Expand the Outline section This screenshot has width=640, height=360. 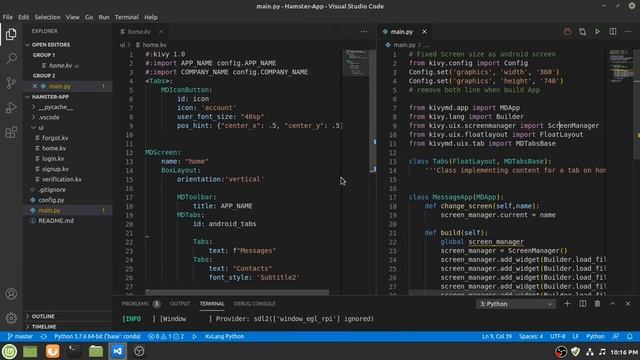click(43, 316)
